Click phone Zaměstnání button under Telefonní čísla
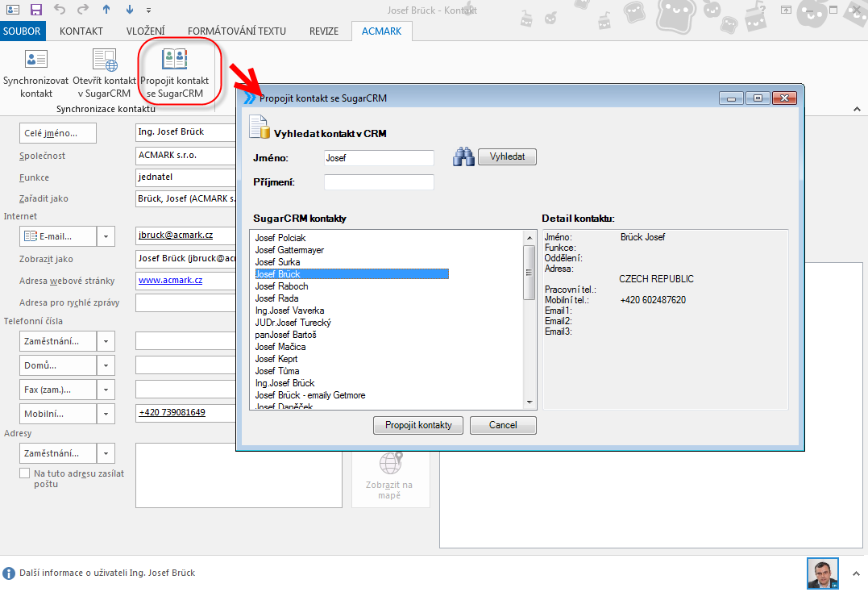Viewport: 868px width, 592px height. pyautogui.click(x=57, y=341)
